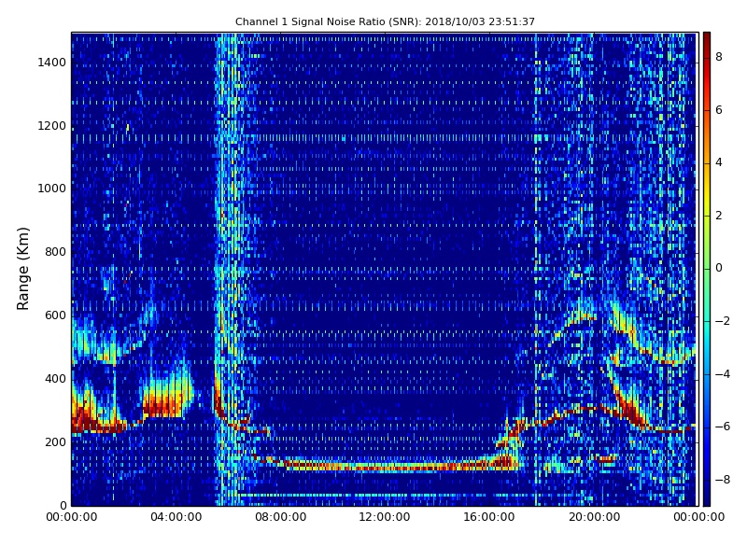This screenshot has width=747, height=560.
Task: Click the 1200 tick label on the range axis
Action: [x=51, y=126]
